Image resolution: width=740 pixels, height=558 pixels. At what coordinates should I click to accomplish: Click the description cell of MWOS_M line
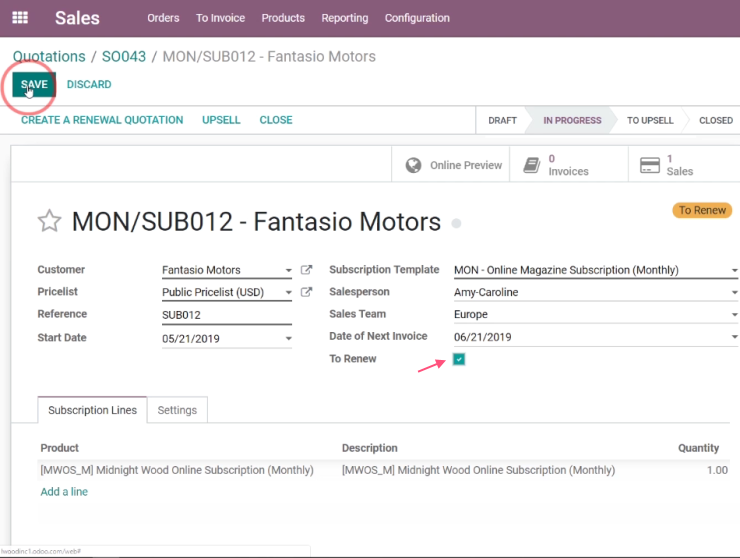(x=479, y=470)
